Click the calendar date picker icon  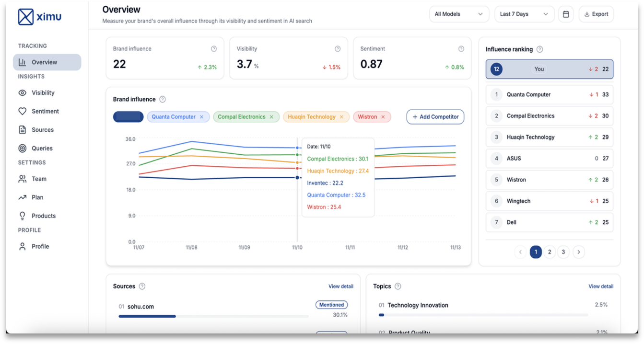point(566,14)
